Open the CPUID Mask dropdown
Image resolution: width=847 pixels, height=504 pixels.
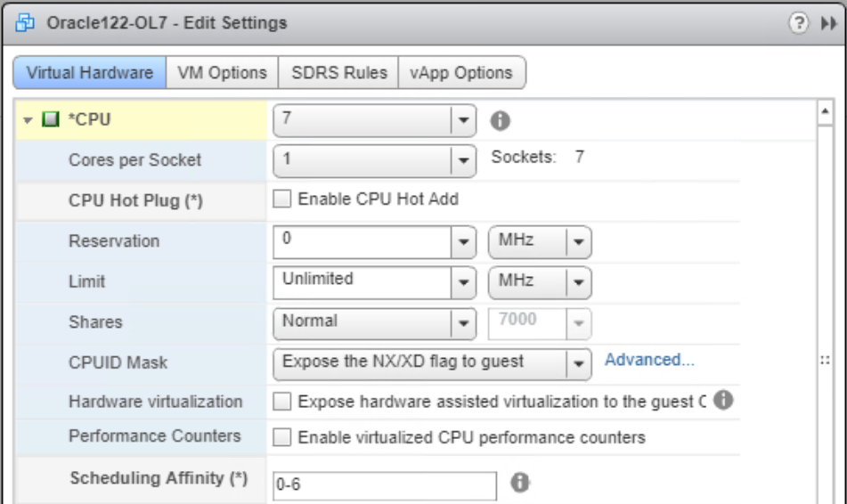pos(579,362)
